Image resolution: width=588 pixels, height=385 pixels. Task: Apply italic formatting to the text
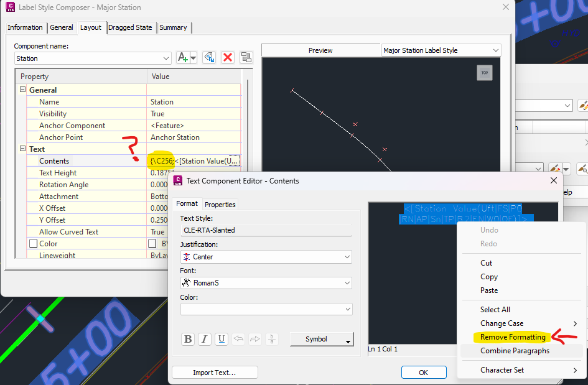pos(205,339)
